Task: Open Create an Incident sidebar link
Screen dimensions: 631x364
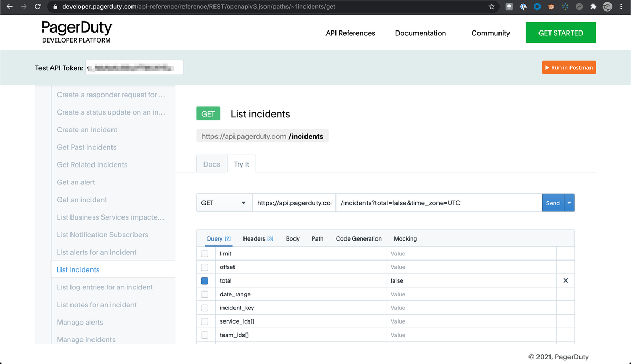Action: coord(87,130)
